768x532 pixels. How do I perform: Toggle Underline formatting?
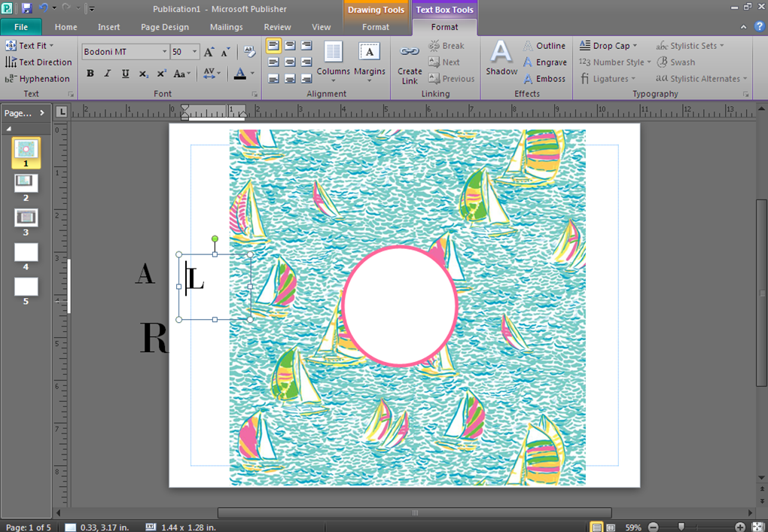[126, 74]
